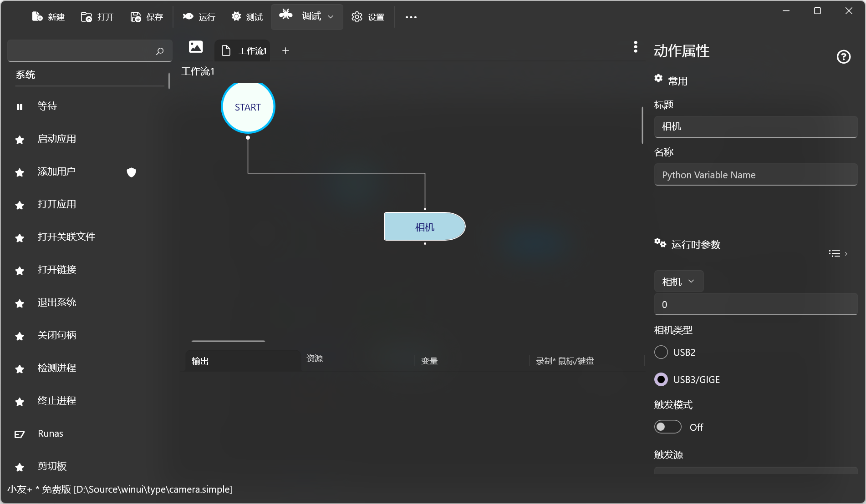Click the 保存 save icon in toolbar

(x=136, y=17)
